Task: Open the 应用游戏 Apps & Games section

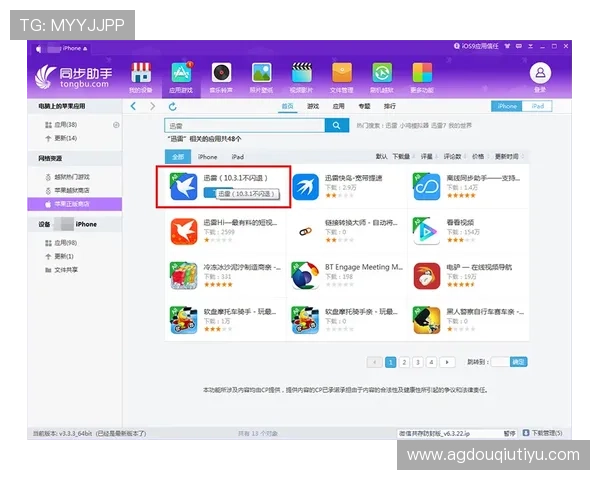Action: [x=181, y=78]
